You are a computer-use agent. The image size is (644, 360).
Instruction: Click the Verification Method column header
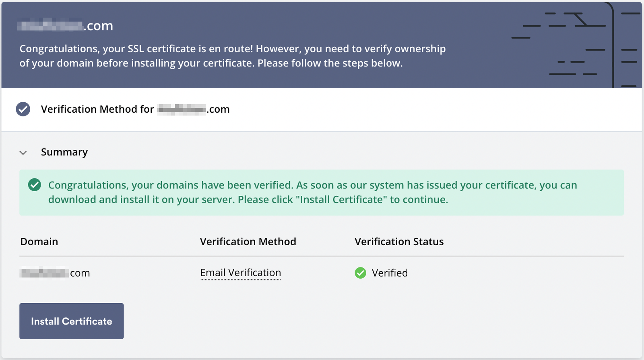pos(248,242)
